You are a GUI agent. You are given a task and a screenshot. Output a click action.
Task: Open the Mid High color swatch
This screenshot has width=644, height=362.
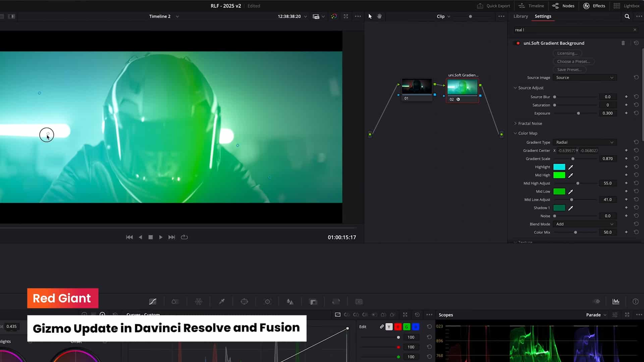click(559, 175)
